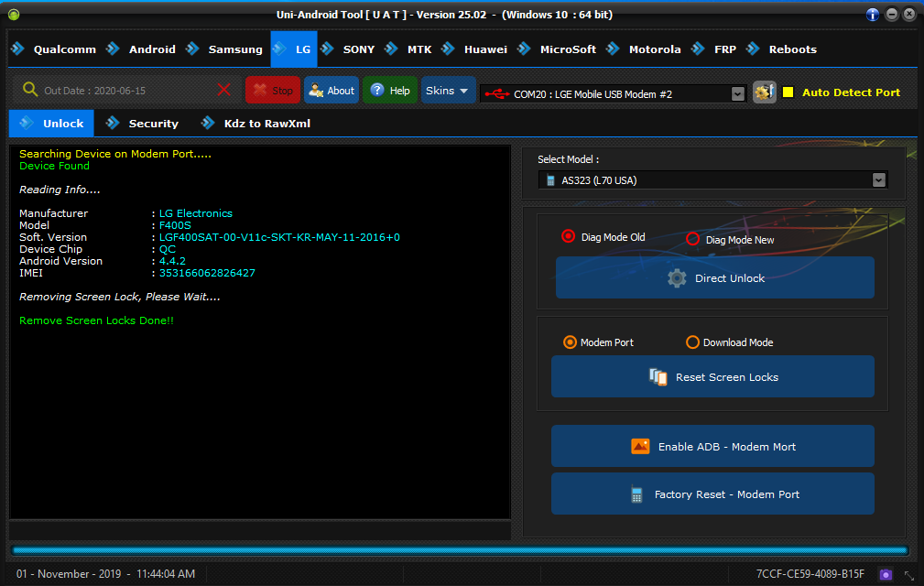Open the Kdz to RawXml sub-tab
This screenshot has width=924, height=586.
[256, 123]
